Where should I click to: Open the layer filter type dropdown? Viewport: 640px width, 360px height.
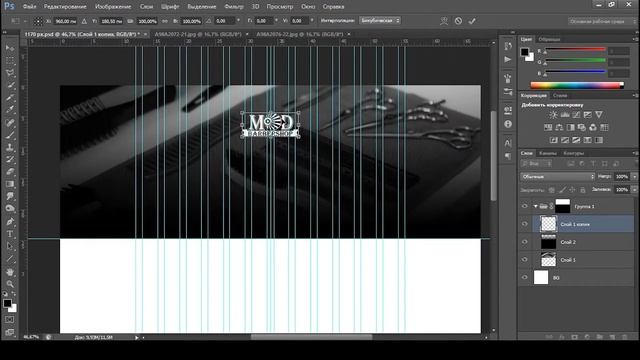click(537, 164)
